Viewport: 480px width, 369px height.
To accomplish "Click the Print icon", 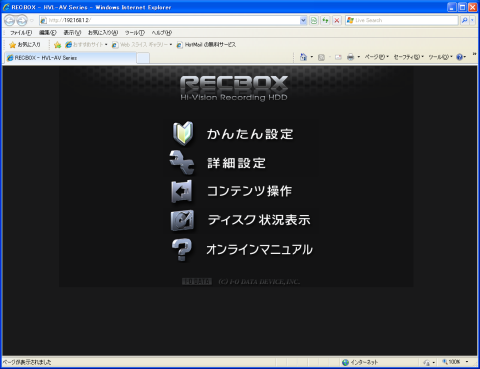I will coord(350,57).
